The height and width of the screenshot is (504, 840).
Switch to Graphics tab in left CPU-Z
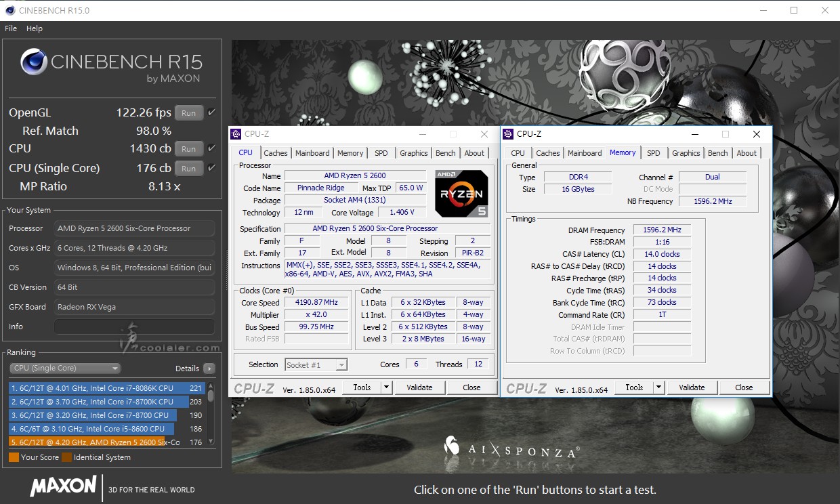point(414,153)
